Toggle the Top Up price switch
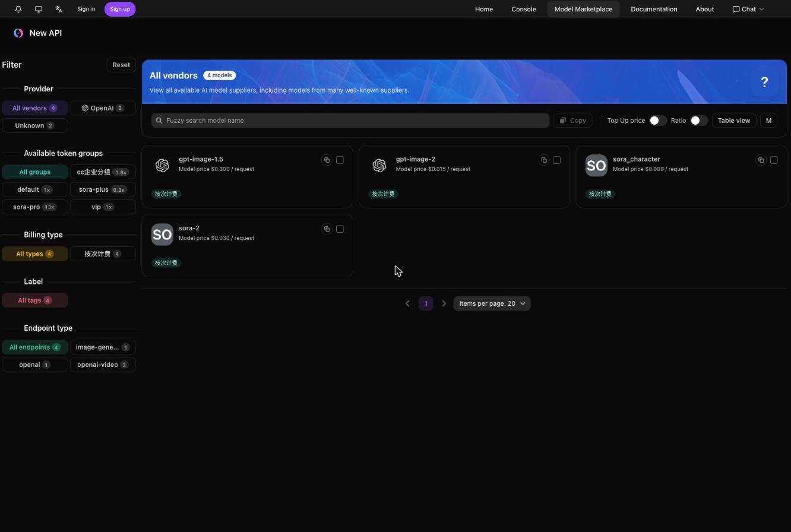Screen dimensions: 791x532 pyautogui.click(x=657, y=121)
